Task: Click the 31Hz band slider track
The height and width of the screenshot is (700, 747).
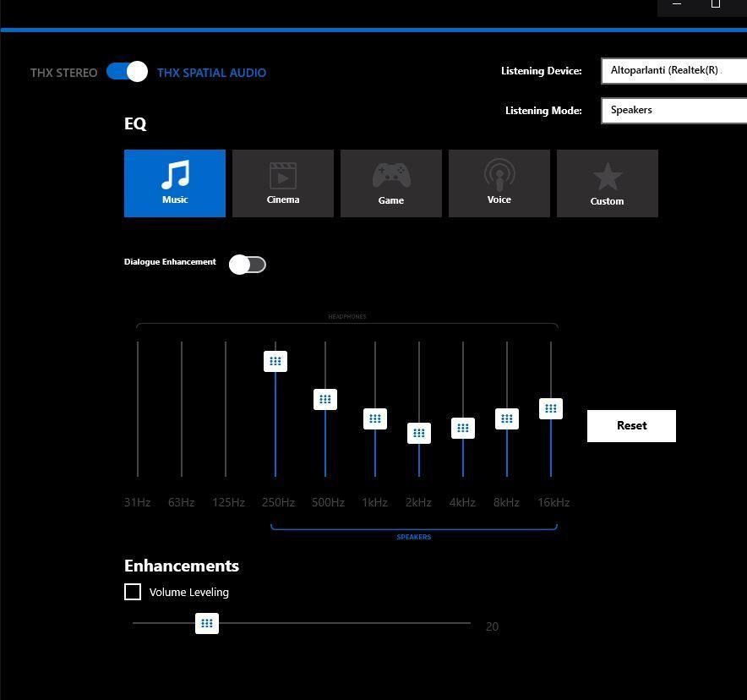Action: click(x=138, y=409)
